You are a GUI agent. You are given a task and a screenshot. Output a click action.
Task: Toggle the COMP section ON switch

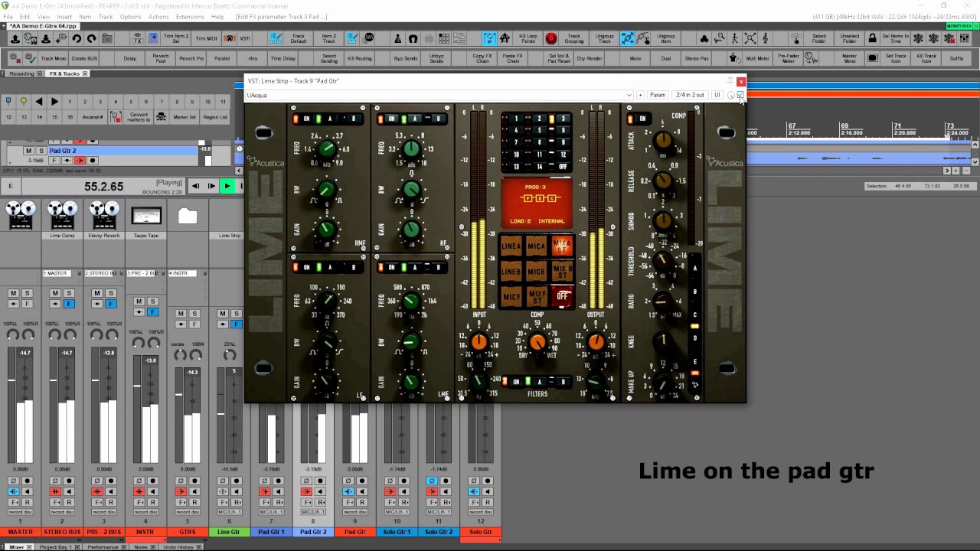(x=639, y=119)
